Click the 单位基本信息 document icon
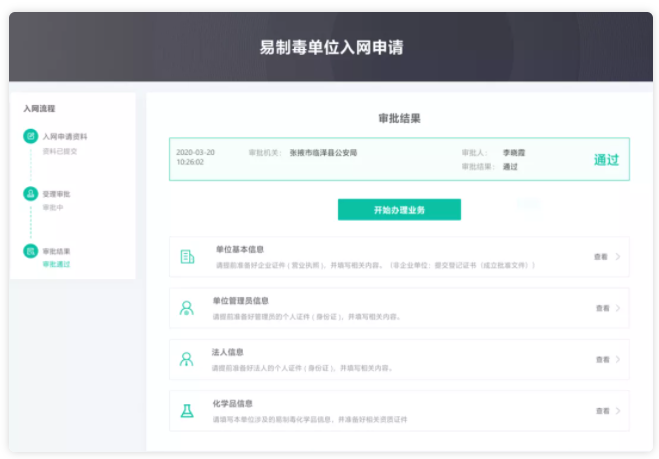 click(187, 257)
